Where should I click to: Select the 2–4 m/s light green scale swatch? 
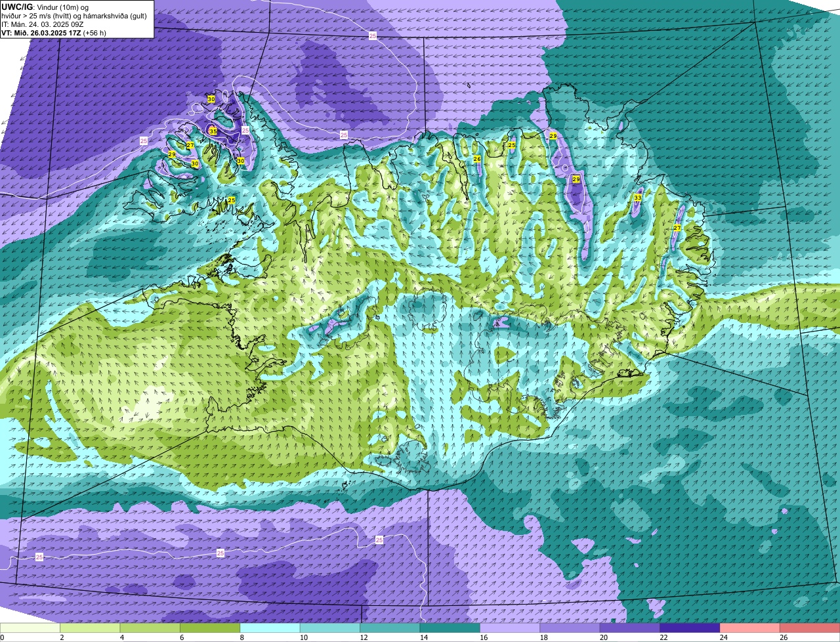(90, 628)
